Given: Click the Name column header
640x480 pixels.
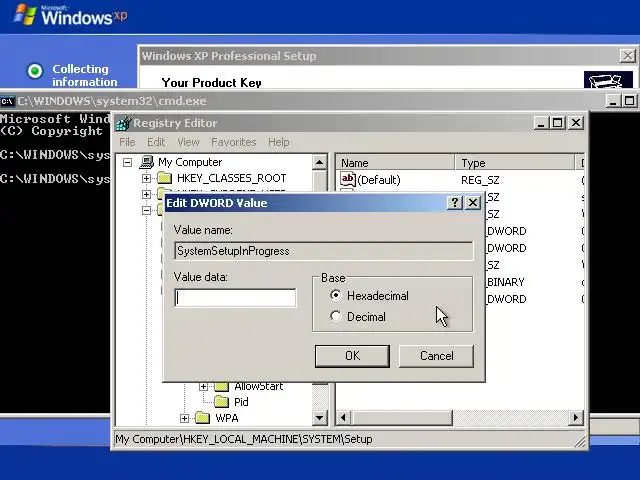Looking at the screenshot, I should pyautogui.click(x=396, y=163).
